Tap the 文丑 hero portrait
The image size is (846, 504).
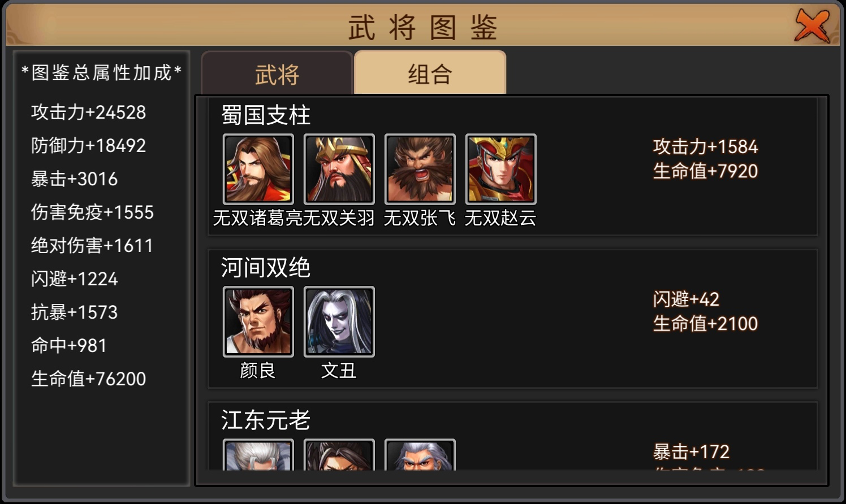pos(339,321)
